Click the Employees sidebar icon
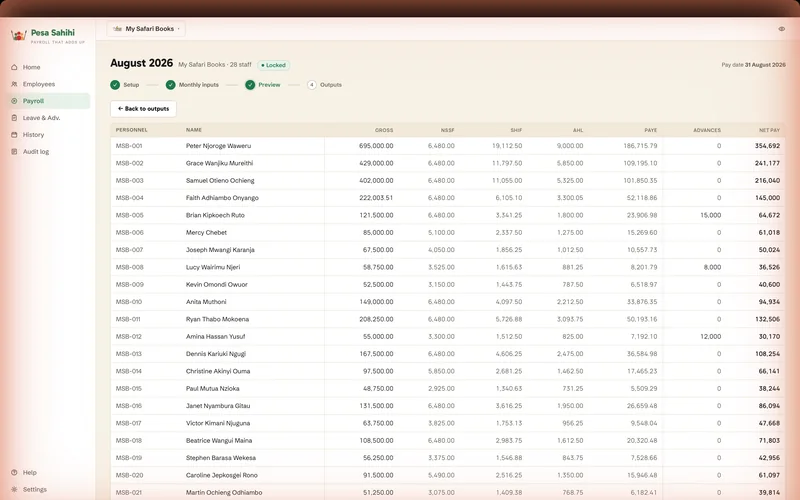 coord(14,84)
